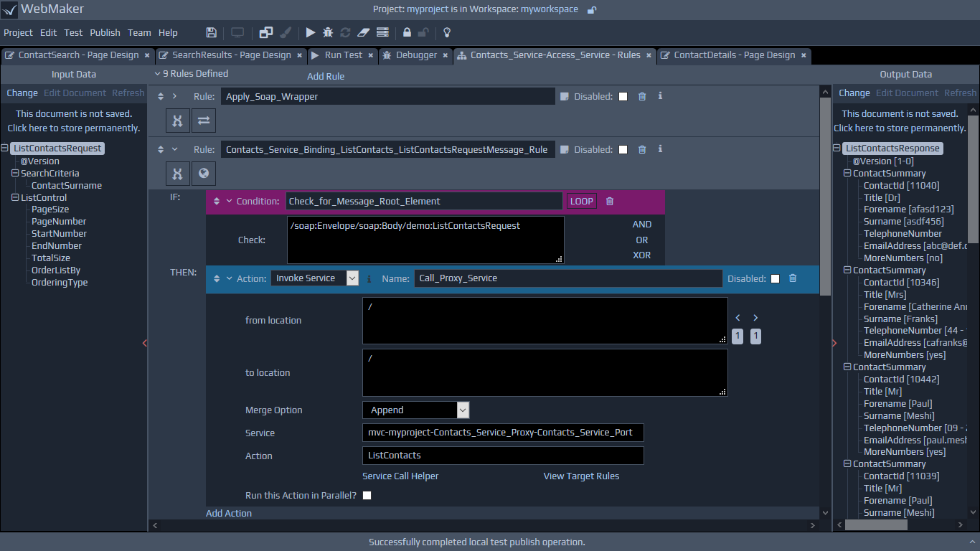Open the Project menu
Viewport: 980px width, 551px height.
(18, 32)
